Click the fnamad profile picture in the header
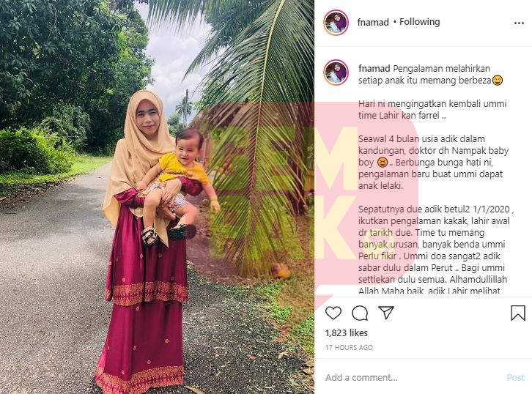Screen dimensions: 532x394 point(336,23)
